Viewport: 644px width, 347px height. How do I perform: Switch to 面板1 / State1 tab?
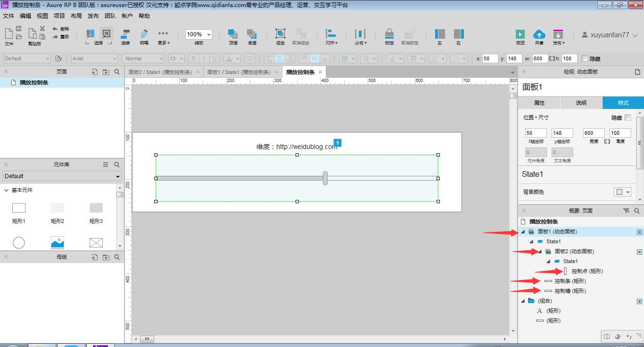(x=239, y=72)
